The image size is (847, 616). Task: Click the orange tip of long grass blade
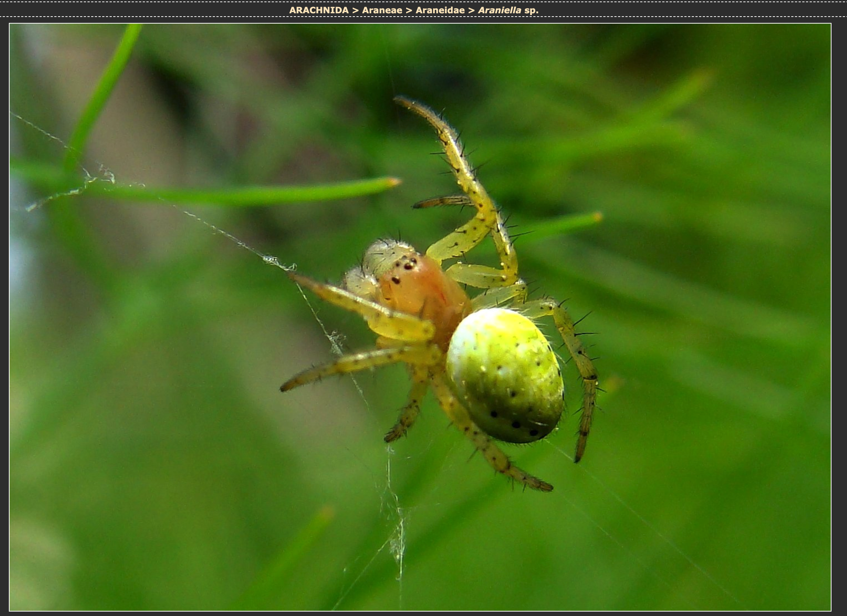(x=394, y=182)
